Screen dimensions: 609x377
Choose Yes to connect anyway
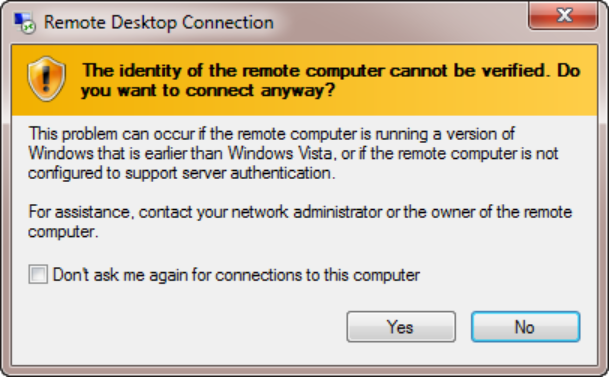(x=401, y=327)
